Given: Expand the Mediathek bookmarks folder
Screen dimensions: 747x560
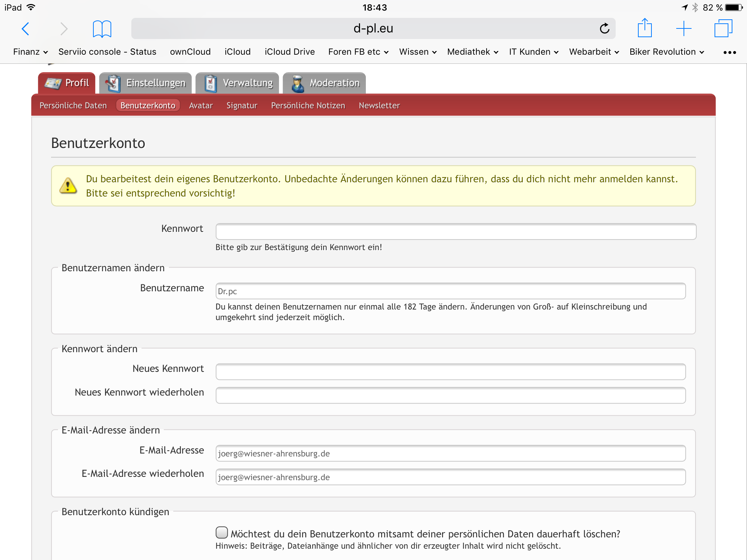Looking at the screenshot, I should (472, 52).
